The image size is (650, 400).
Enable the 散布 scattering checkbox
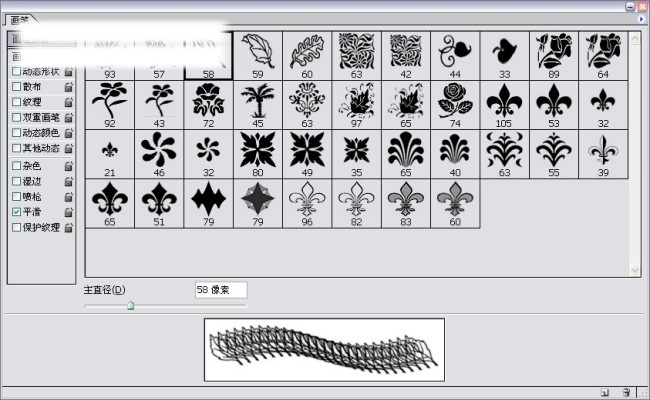click(17, 87)
